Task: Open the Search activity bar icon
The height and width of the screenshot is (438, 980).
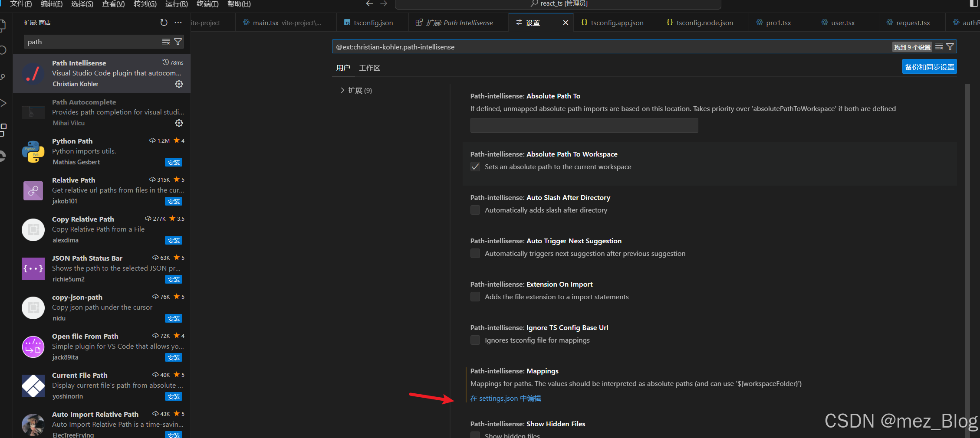Action: pos(3,50)
